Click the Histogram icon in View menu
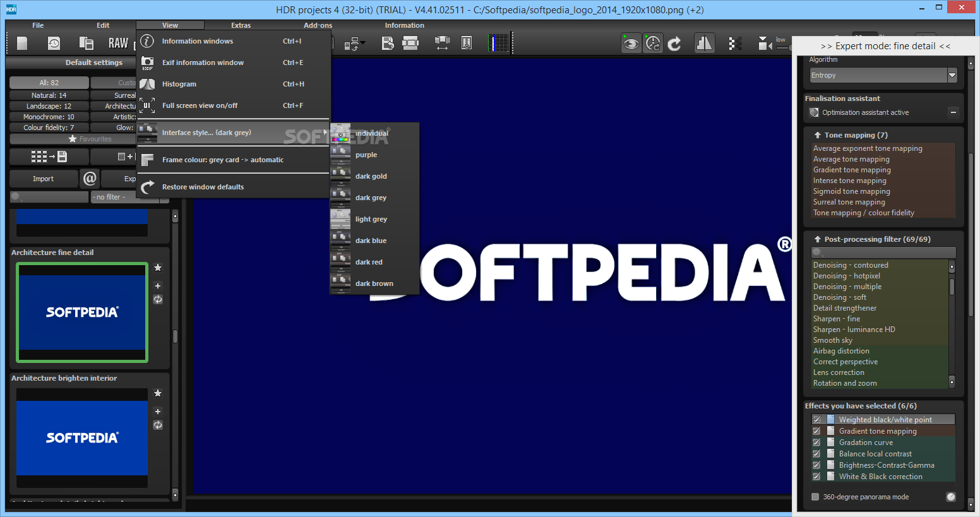Viewport: 980px width, 517px height. click(147, 84)
